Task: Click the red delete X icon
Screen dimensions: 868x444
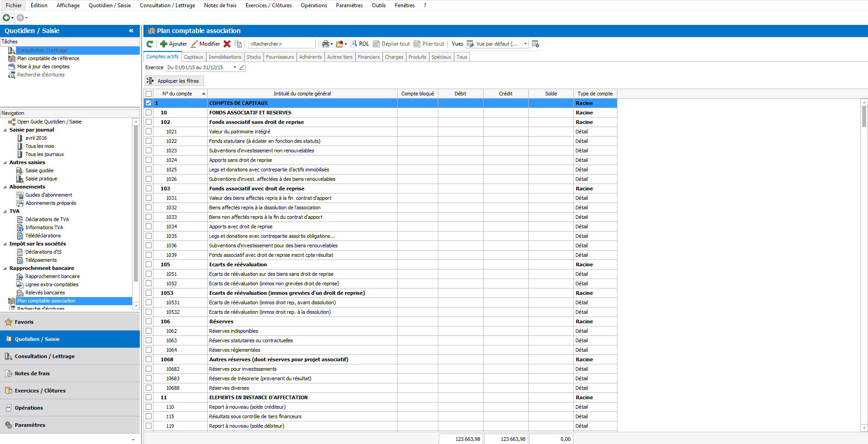Action: coord(227,44)
